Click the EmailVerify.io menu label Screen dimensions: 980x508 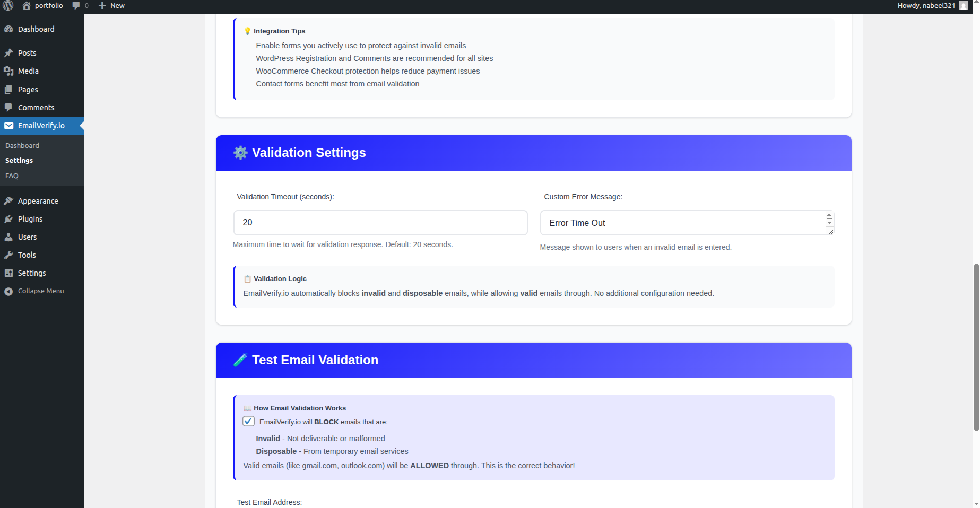coord(41,126)
